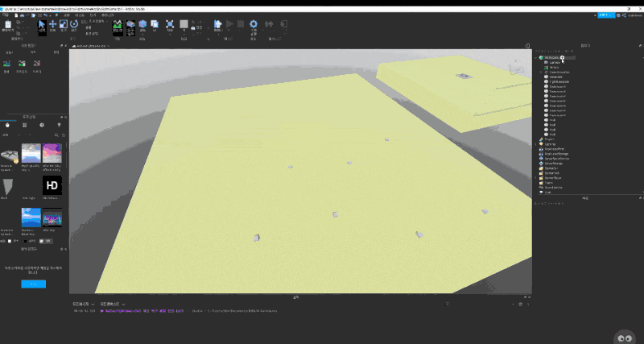Open the Toolbox Creations lightbulb tab
644x344 pixels.
click(59, 125)
